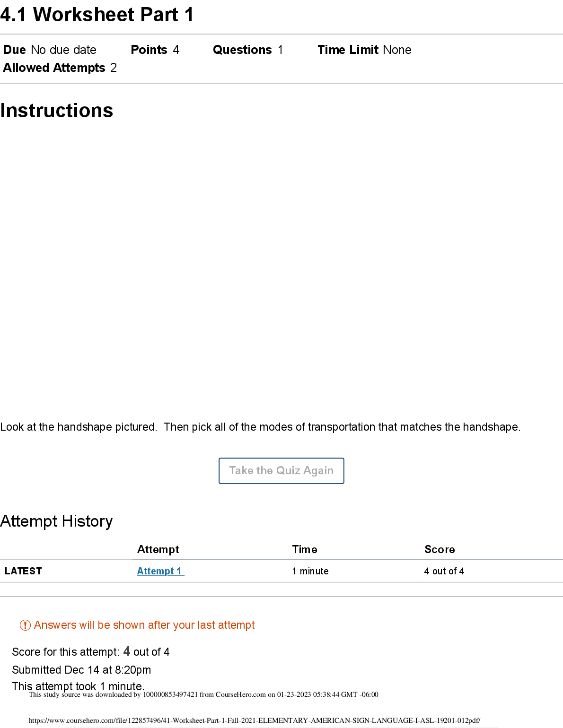Click the LATEST row label
This screenshot has width=563, height=728.
tap(23, 571)
